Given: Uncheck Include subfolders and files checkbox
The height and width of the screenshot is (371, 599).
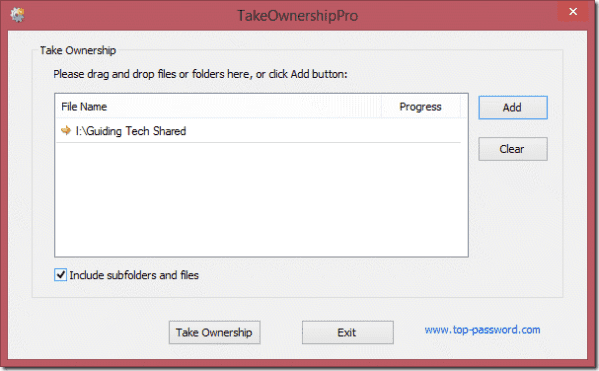Looking at the screenshot, I should coord(60,275).
